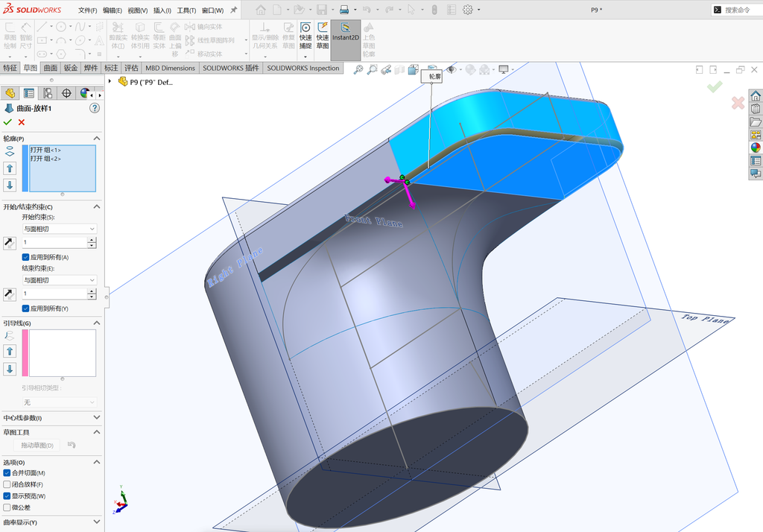Collapse the 选项(O) section
This screenshot has height=532, width=763.
coord(96,462)
